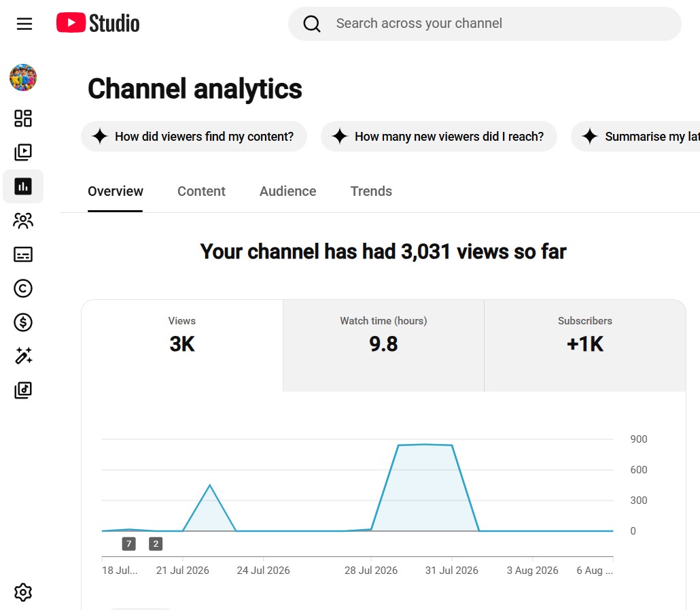This screenshot has height=610, width=700.
Task: Open Settings gear icon
Action: (x=23, y=592)
